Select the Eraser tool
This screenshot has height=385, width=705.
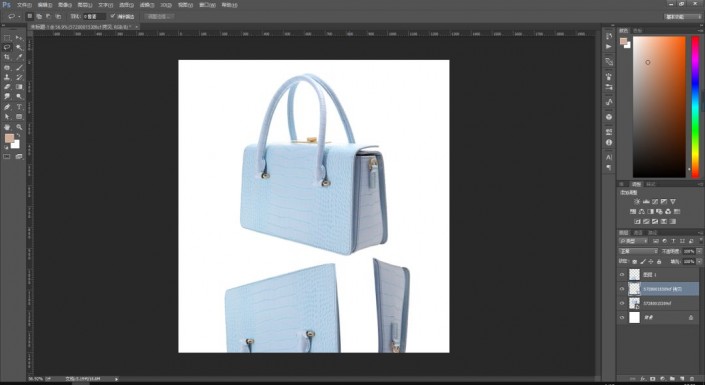click(7, 87)
